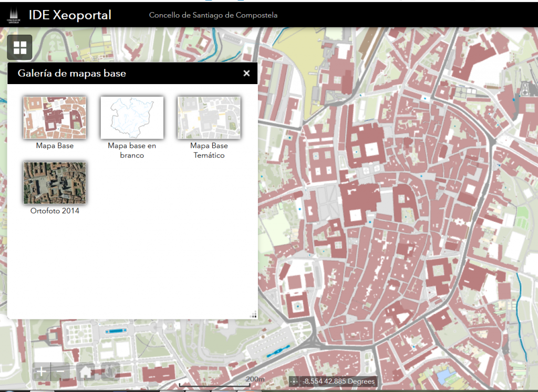Return to the home map extent

(x=85, y=372)
